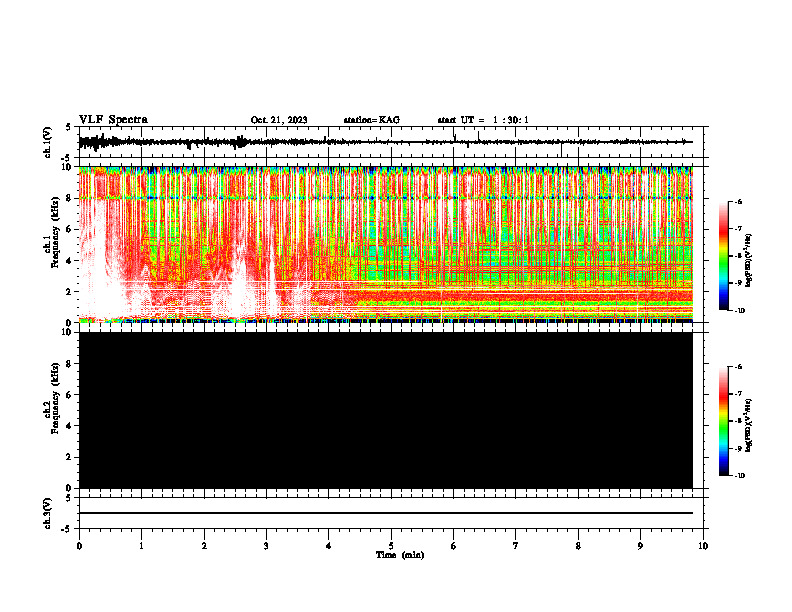Click the "-10" tick on ch.1 colorbar
Image resolution: width=792 pixels, height=612 pixels.
click(x=739, y=310)
